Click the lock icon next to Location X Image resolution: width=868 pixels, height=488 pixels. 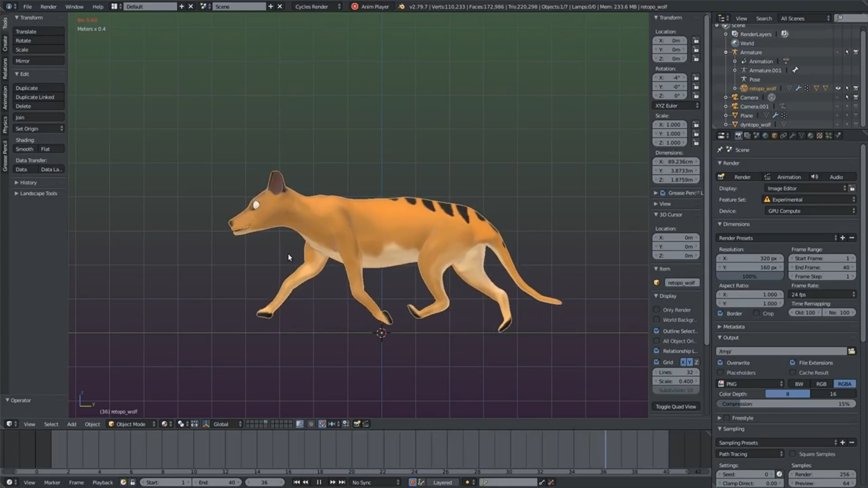(x=696, y=40)
